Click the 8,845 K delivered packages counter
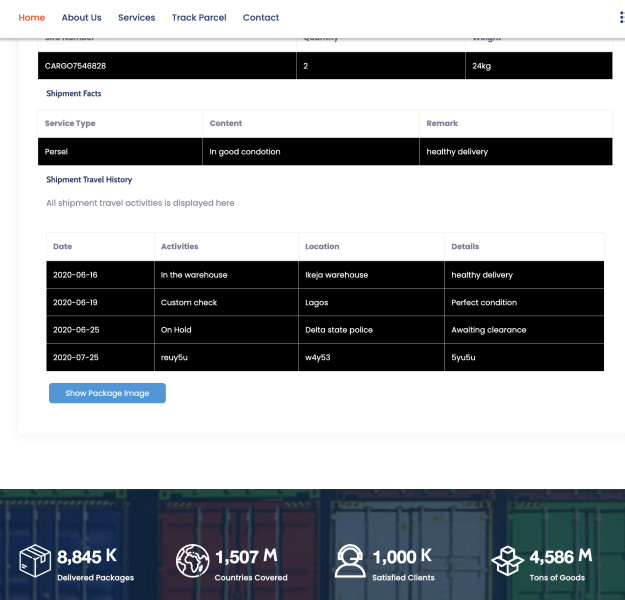Image resolution: width=625 pixels, height=600 pixels. click(88, 557)
